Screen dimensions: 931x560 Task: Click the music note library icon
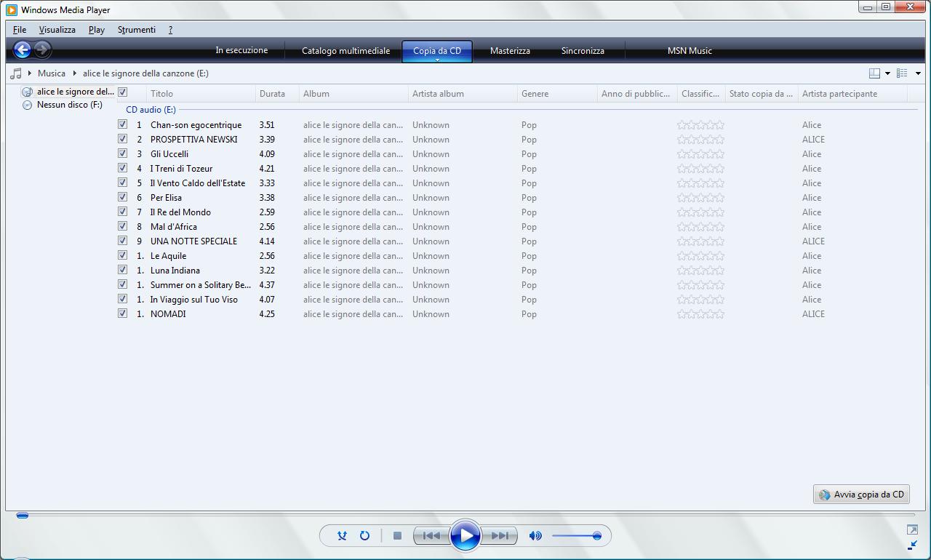pyautogui.click(x=15, y=73)
